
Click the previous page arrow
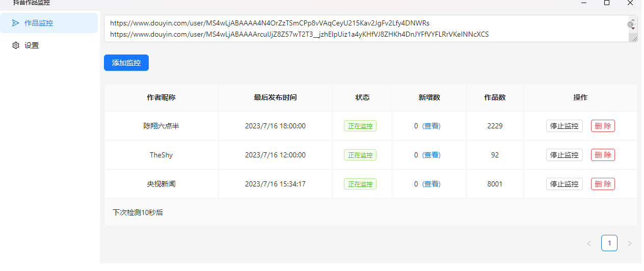pyautogui.click(x=589, y=243)
